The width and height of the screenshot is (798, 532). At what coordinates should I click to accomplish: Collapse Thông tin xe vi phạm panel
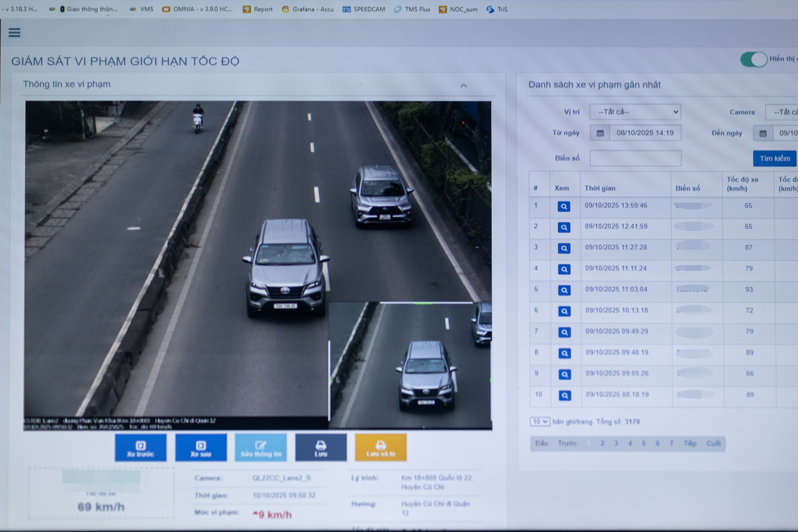(463, 85)
